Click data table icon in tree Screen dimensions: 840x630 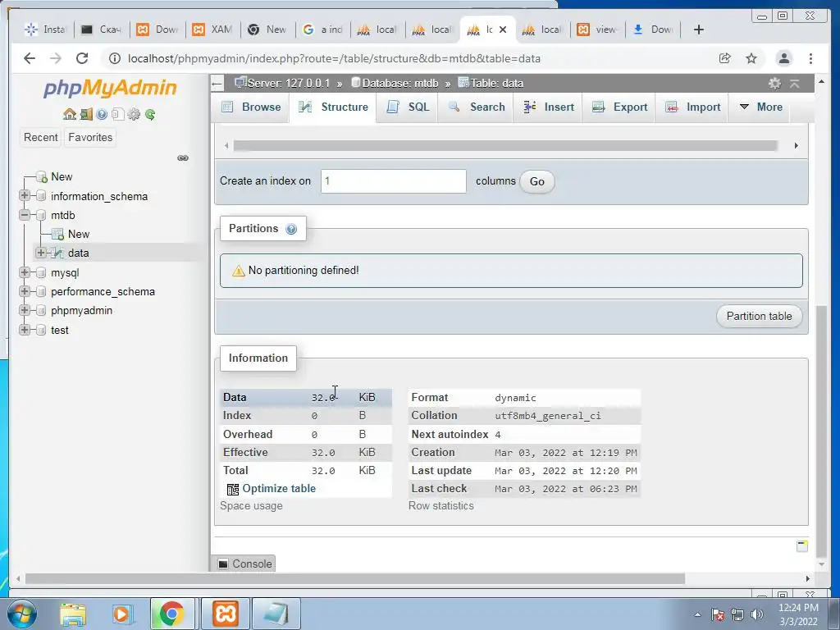point(58,253)
